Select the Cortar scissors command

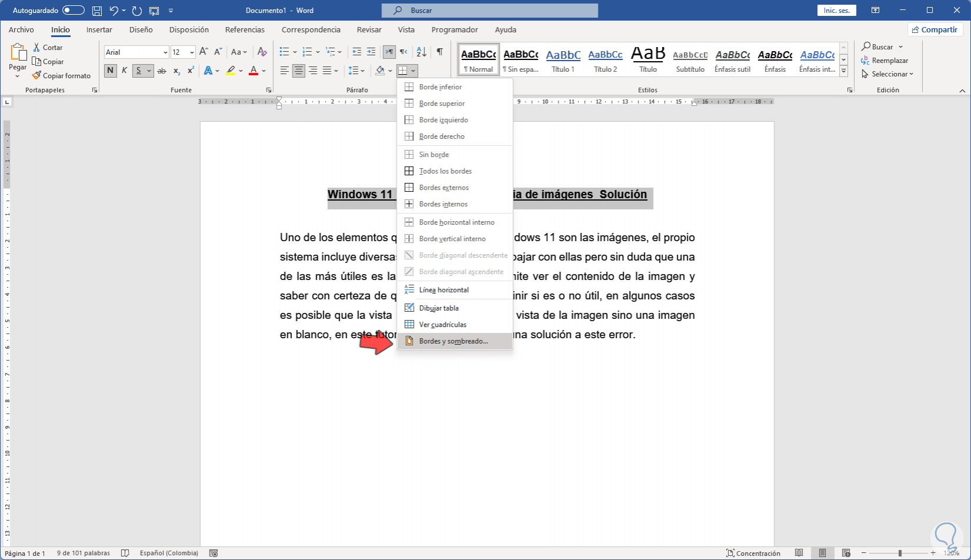[48, 47]
